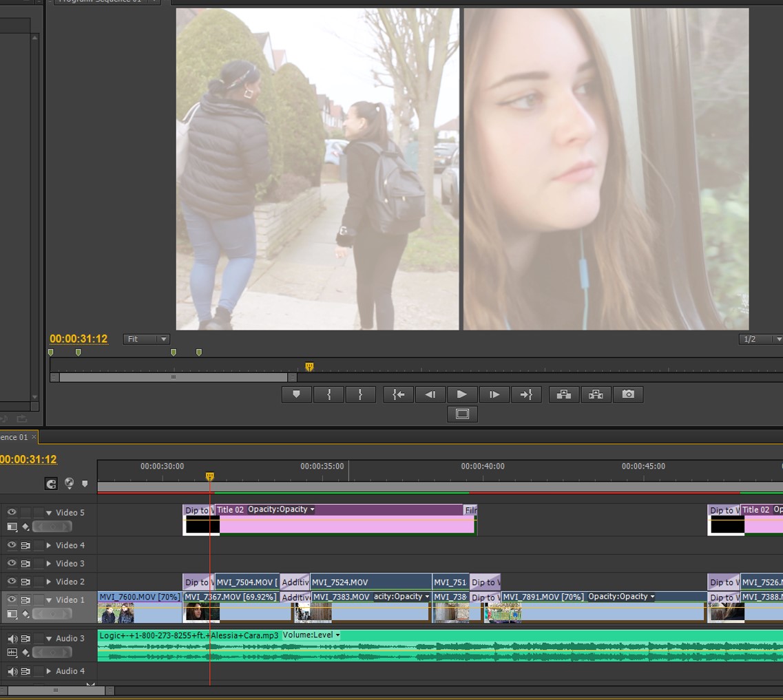Image resolution: width=783 pixels, height=700 pixels.
Task: Open Opacity dropdown on first Title 02 clip
Action: [x=281, y=509]
